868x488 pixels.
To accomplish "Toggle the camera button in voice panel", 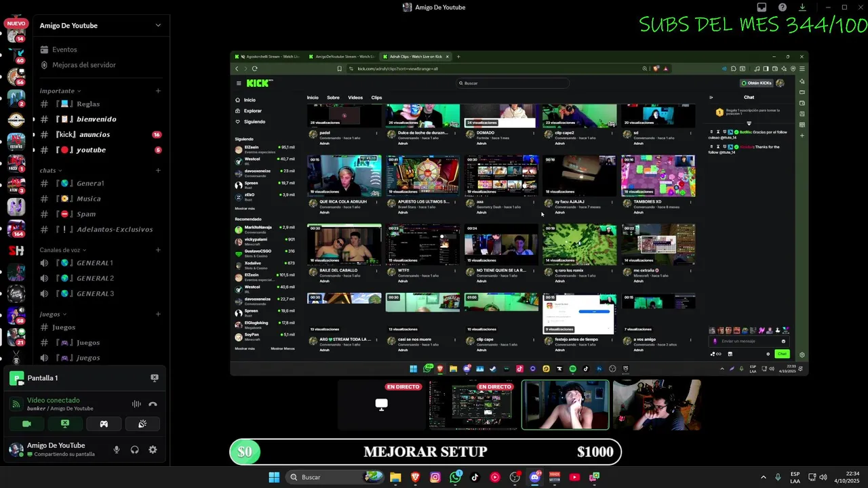I will tap(26, 424).
